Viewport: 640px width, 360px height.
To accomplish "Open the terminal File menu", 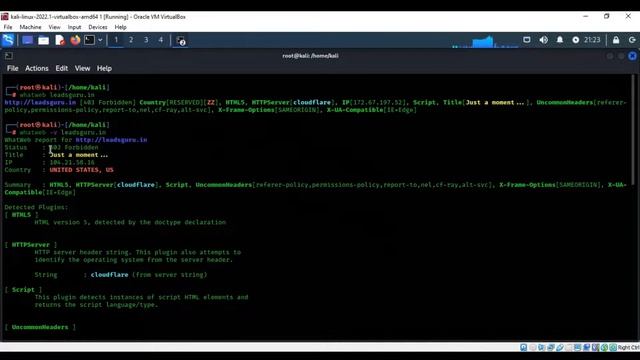I will click(13, 69).
